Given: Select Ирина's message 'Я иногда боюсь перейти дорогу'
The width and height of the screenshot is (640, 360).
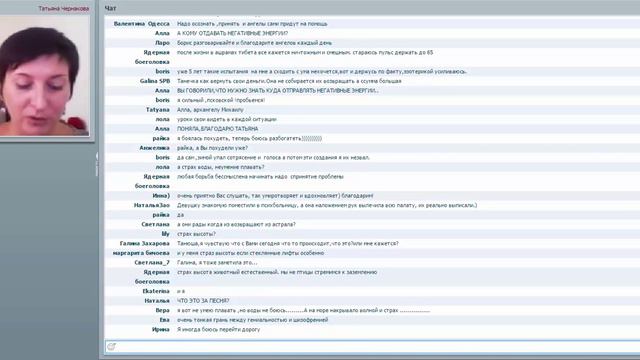Looking at the screenshot, I should (218, 329).
